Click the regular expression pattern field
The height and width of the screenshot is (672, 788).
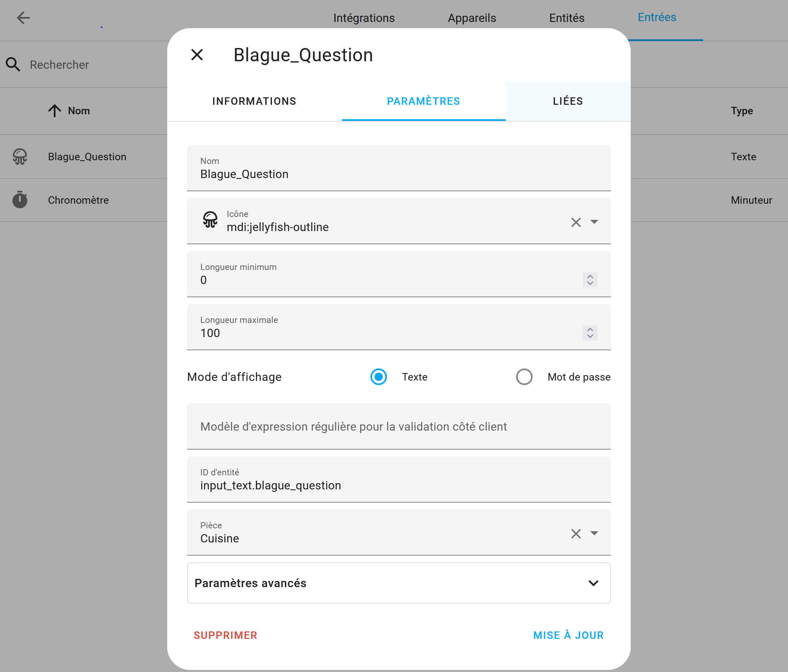pos(399,426)
